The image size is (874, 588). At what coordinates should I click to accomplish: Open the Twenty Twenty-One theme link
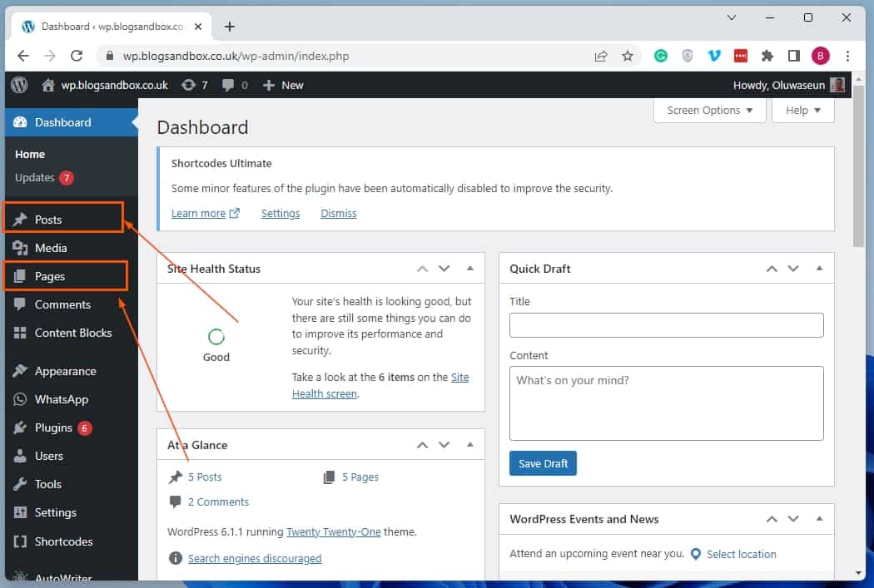[333, 531]
